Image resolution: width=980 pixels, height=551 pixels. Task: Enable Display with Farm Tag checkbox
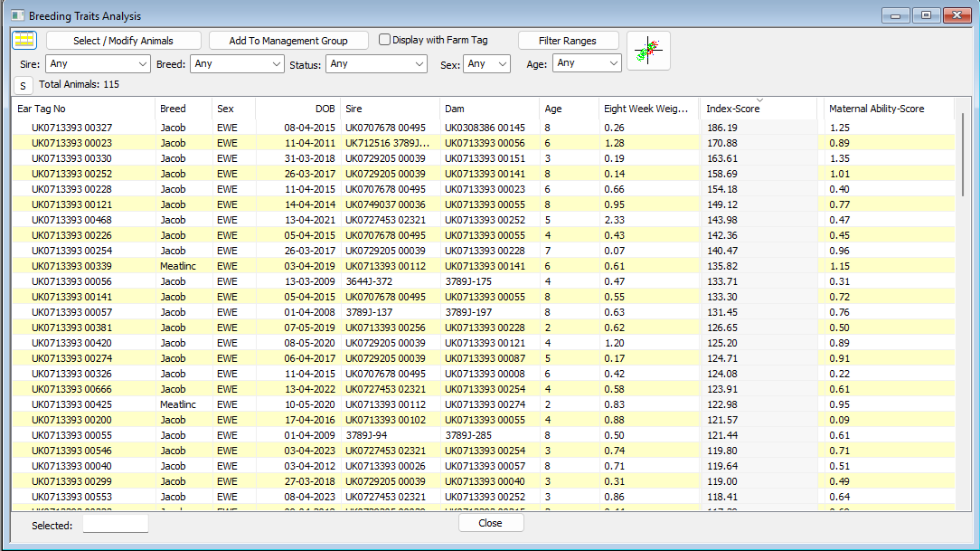384,40
